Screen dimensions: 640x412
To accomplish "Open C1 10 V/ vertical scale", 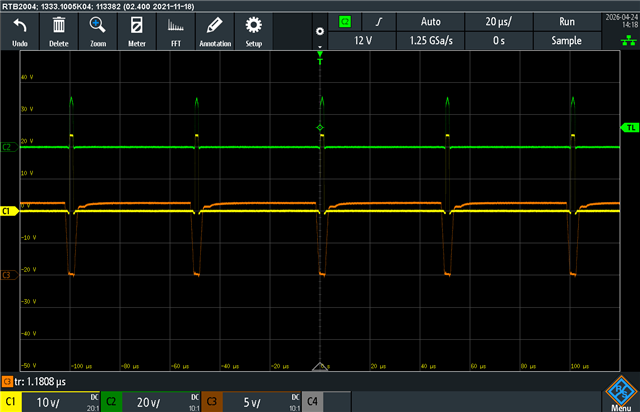I will coord(61,402).
